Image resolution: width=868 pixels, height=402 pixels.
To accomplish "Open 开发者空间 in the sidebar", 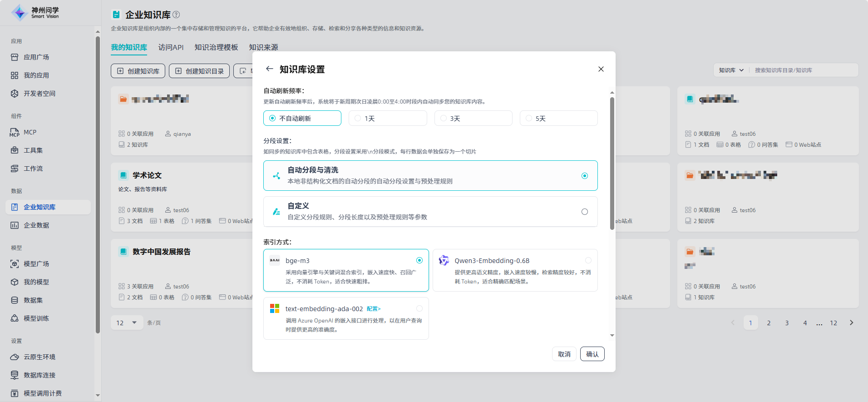I will [x=39, y=94].
